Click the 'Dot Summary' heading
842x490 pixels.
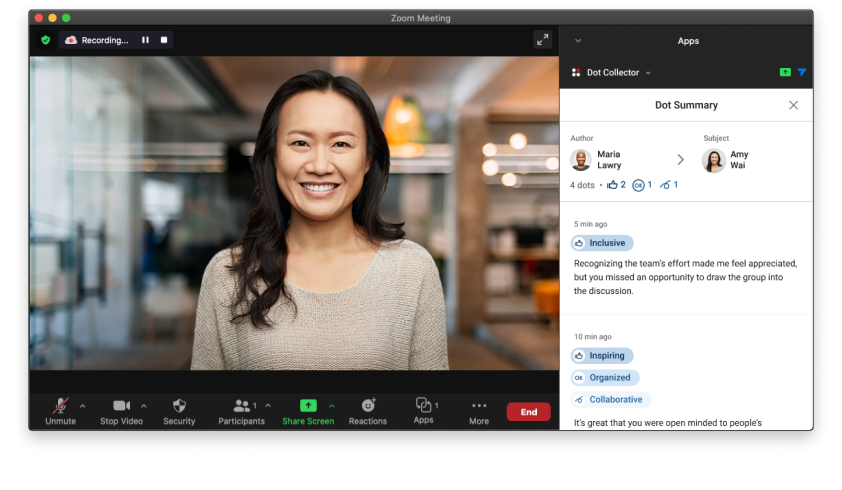point(686,105)
